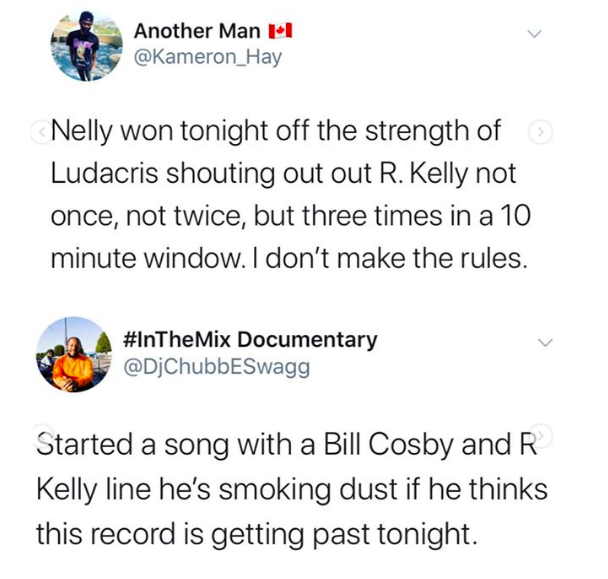Click faint left arrow beside Started a song tweet
The height and width of the screenshot is (579, 608).
40,438
